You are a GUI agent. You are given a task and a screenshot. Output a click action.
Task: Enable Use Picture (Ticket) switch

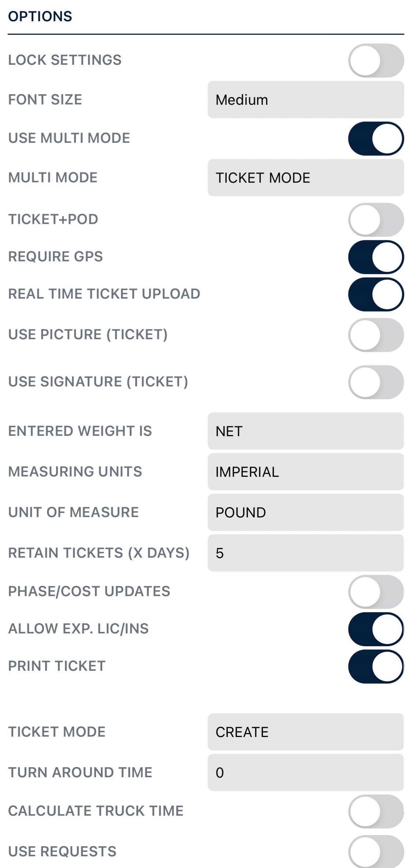[x=376, y=335]
